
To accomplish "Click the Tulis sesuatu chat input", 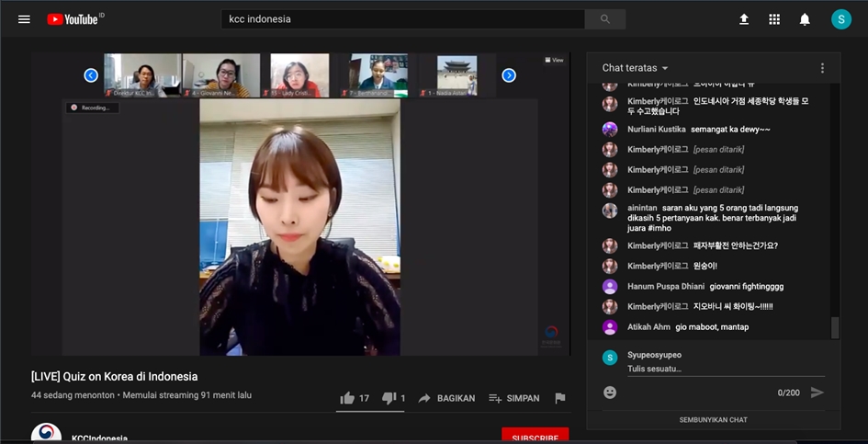I will coord(726,370).
